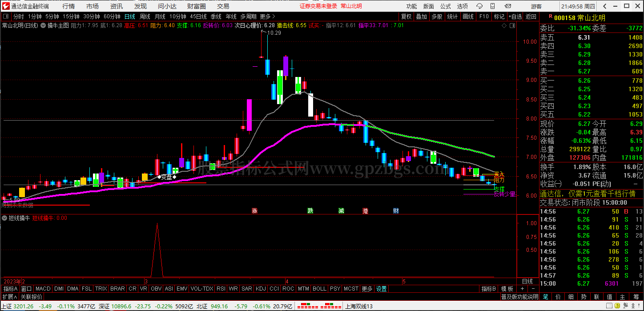Open the 资讯 menu

coord(117,6)
